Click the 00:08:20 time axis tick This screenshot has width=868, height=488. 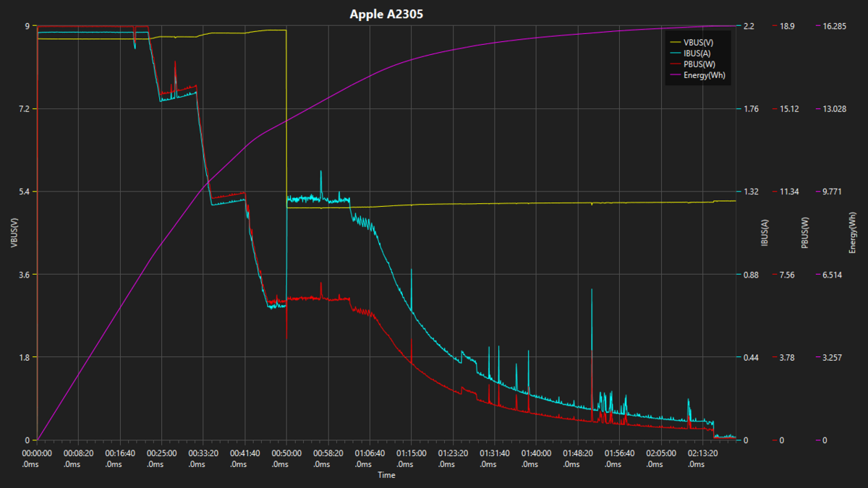click(78, 458)
